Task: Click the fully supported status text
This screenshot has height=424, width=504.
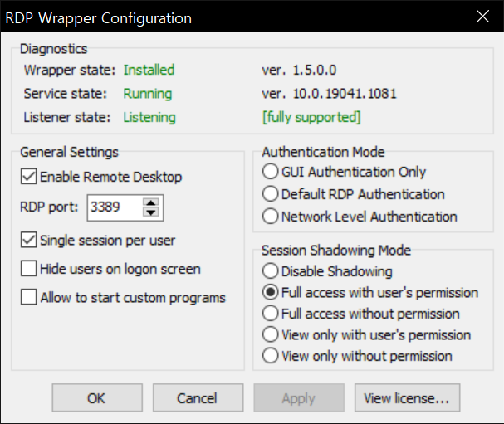Action: tap(311, 117)
